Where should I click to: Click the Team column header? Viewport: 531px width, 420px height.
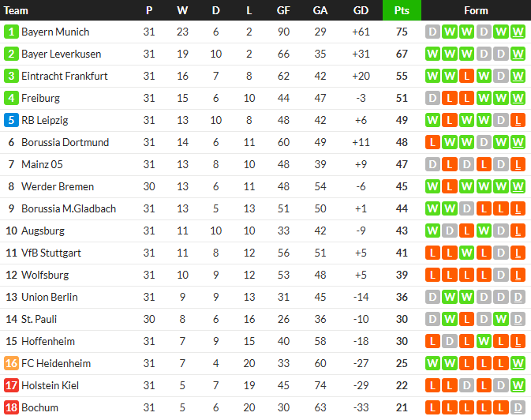click(x=17, y=10)
